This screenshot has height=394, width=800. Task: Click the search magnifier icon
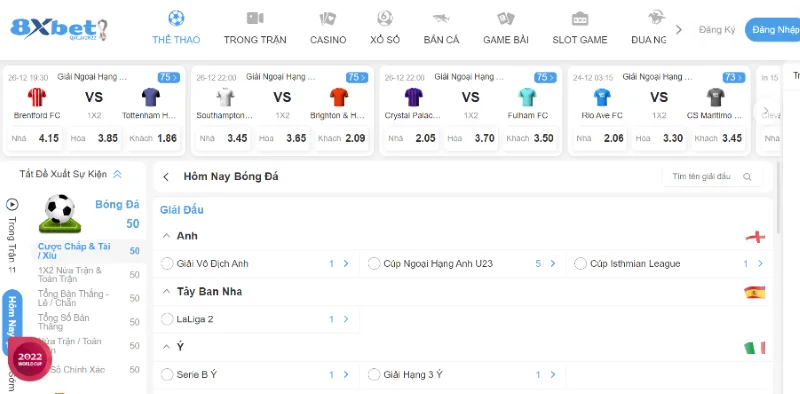[x=747, y=177]
